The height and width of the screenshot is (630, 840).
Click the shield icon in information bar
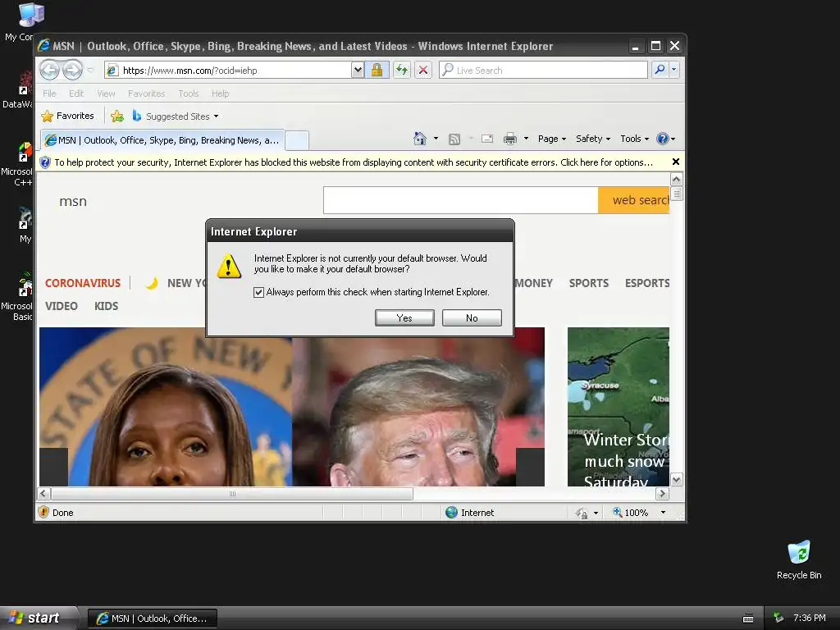tap(45, 162)
